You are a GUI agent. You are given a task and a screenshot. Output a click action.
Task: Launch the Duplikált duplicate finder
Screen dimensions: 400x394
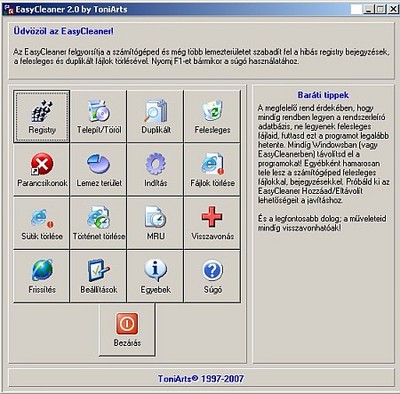155,116
